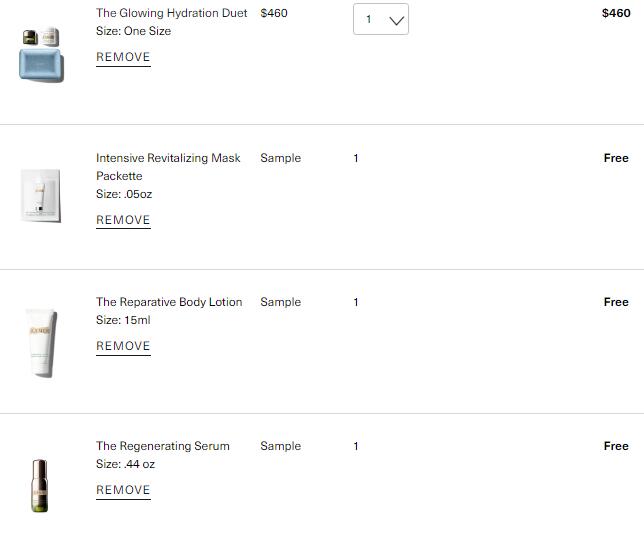The width and height of the screenshot is (644, 547).
Task: Select the Size: One Size text
Action: (x=133, y=31)
